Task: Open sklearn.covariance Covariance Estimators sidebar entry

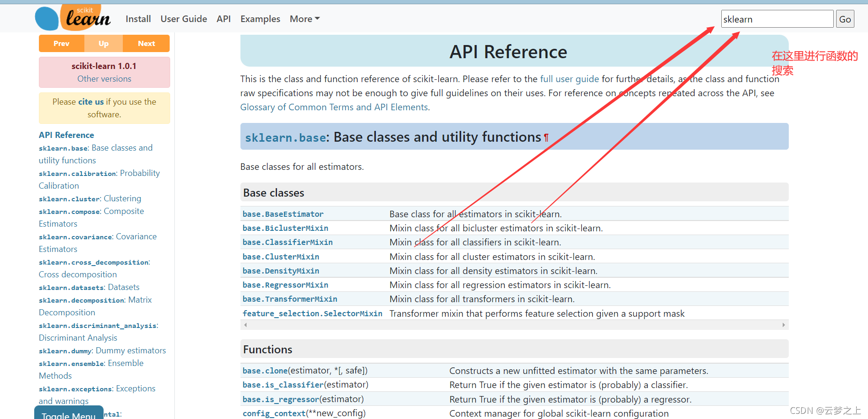Action: (x=97, y=243)
